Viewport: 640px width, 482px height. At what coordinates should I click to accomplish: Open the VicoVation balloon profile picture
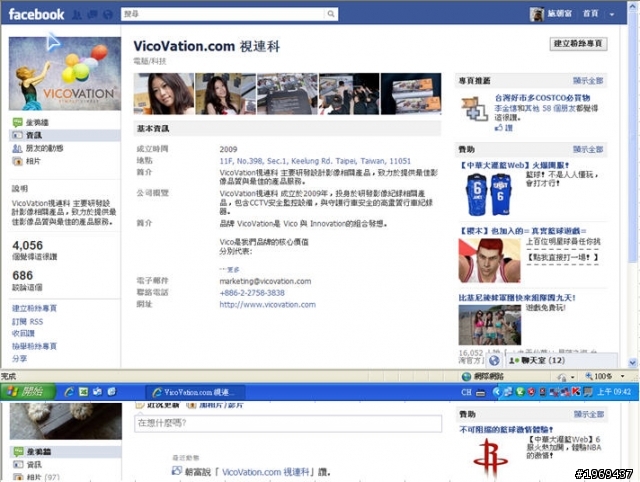pos(65,73)
